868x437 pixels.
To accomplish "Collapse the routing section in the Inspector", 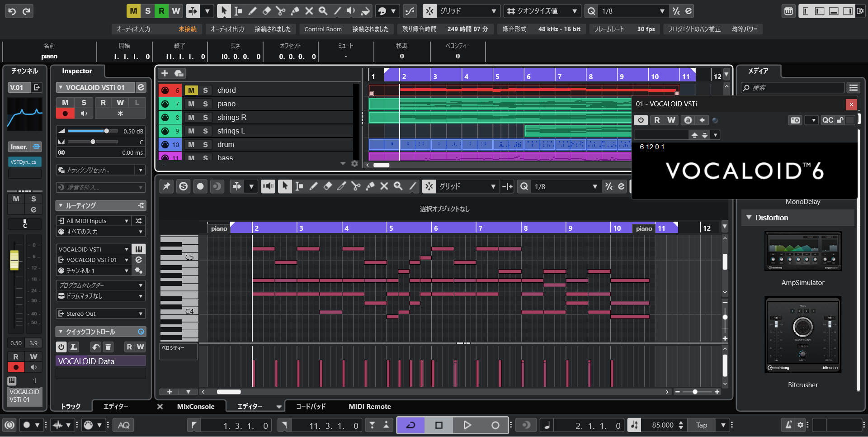I will (61, 205).
